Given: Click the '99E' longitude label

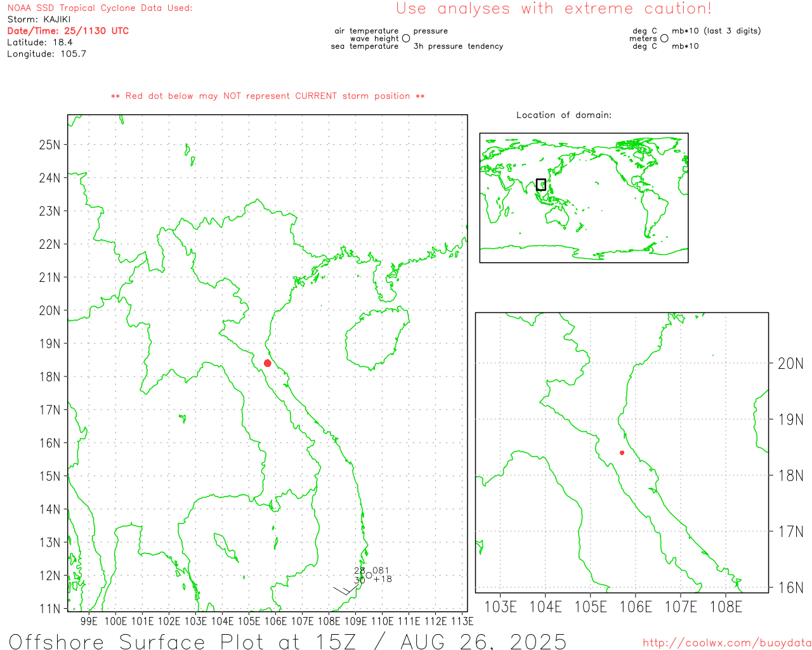Looking at the screenshot, I should (x=89, y=621).
